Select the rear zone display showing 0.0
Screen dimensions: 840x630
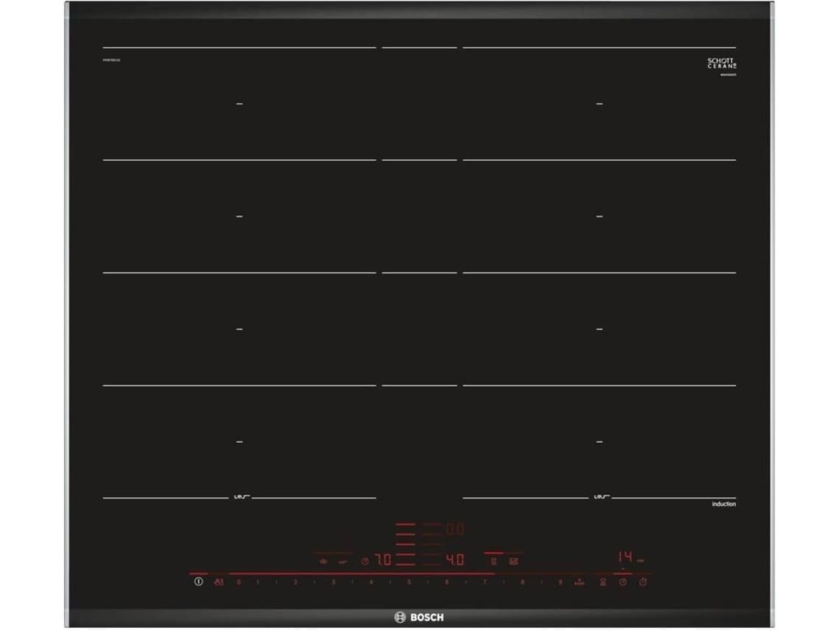coord(455,530)
